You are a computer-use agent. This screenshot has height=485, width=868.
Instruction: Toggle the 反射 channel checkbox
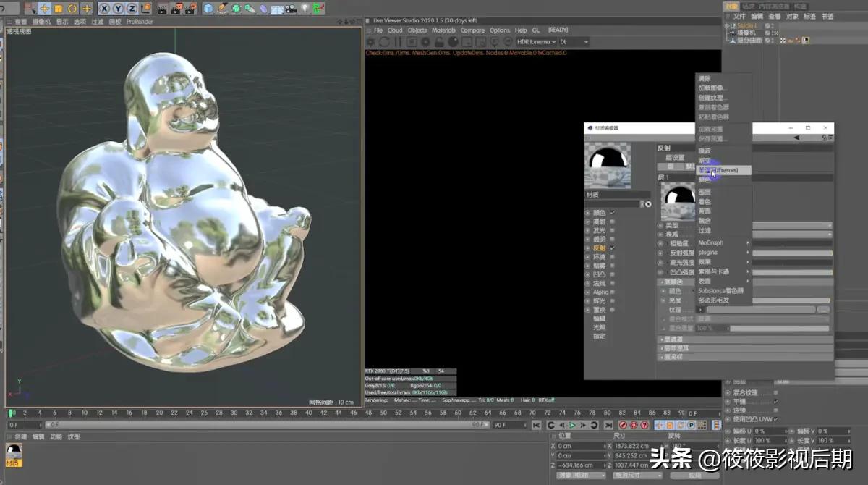(x=612, y=248)
